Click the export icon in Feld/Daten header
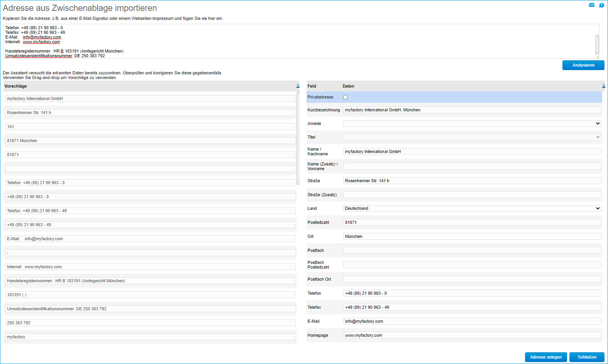Screen dimensions: 608x364 tap(603, 86)
